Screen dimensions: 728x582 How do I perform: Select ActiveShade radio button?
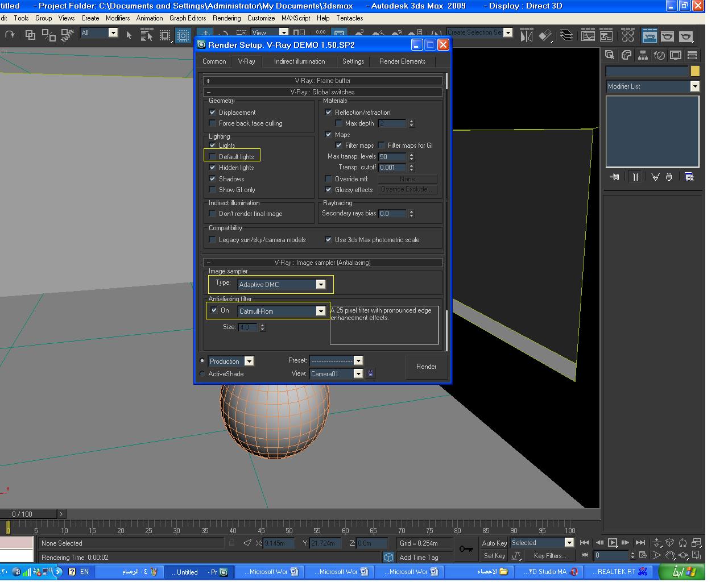point(202,373)
